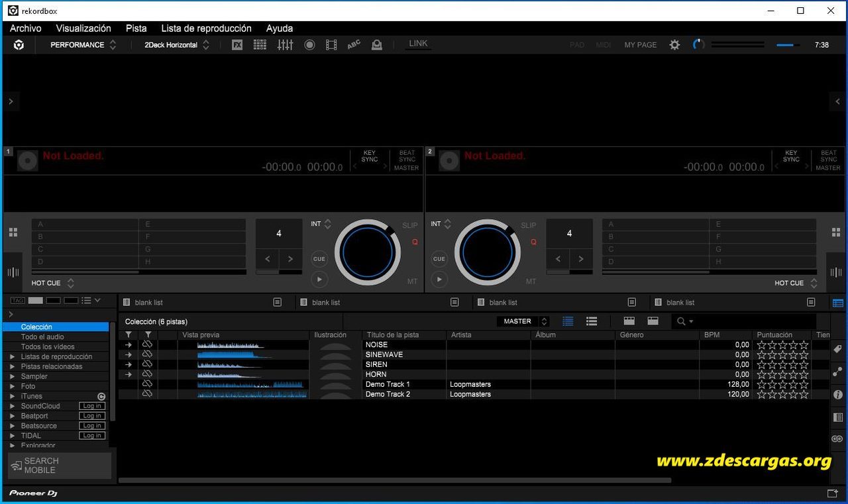Open the link icon panel on right sidebar

point(837,439)
